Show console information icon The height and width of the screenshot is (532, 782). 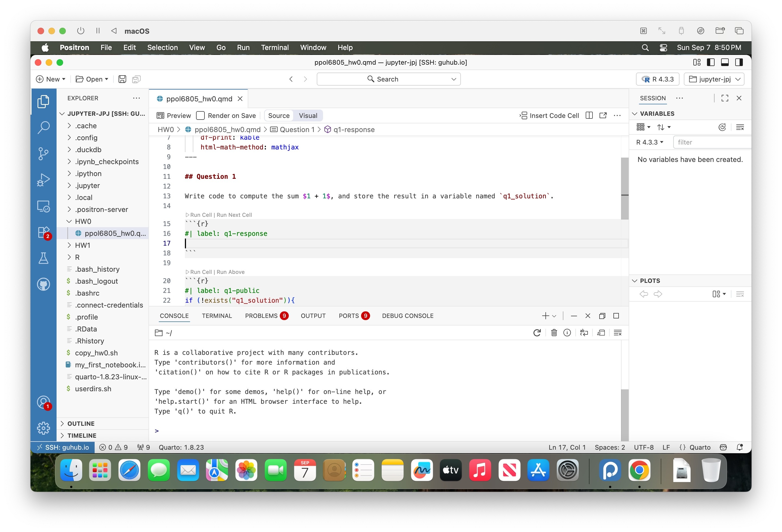[x=567, y=333]
